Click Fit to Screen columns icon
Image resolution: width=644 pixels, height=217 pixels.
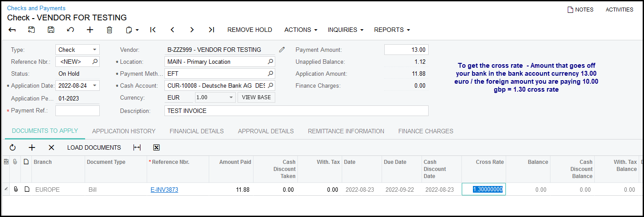(137, 147)
